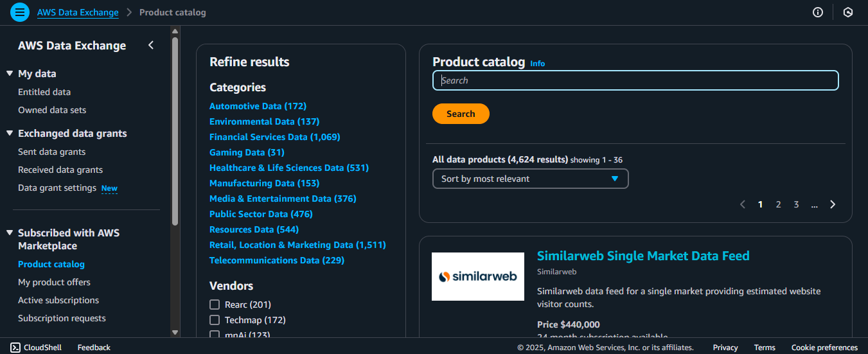Viewport: 868px width, 354px height.
Task: Filter by Healthcare & Life Sciences Data
Action: click(289, 168)
